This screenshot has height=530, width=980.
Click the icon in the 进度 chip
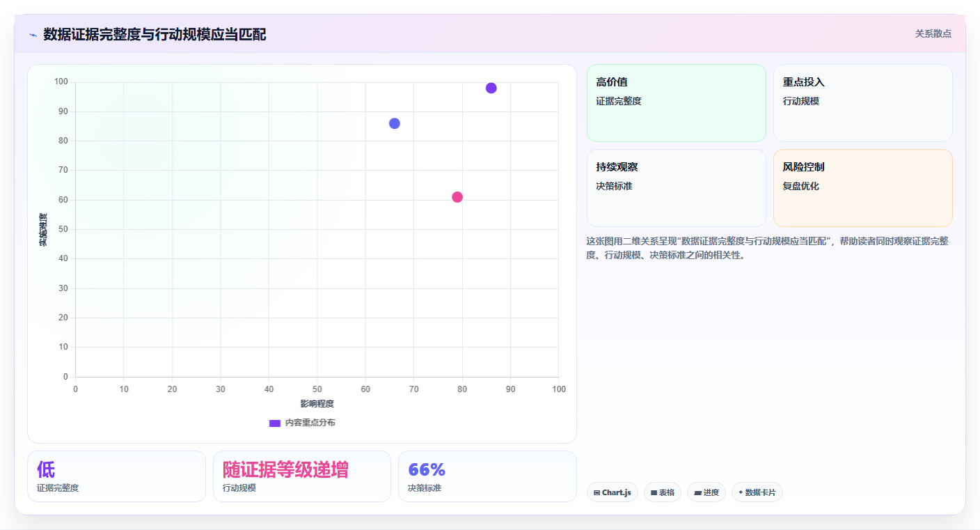[x=697, y=492]
